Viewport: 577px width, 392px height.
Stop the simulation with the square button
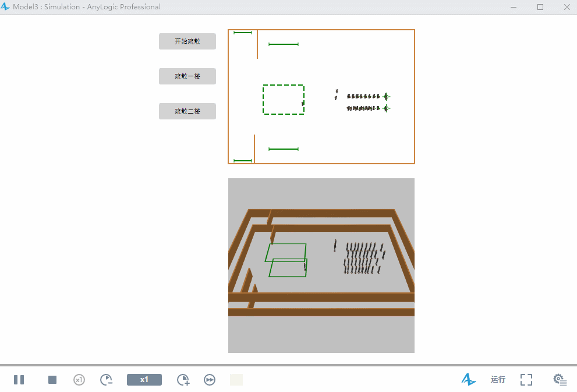click(52, 380)
